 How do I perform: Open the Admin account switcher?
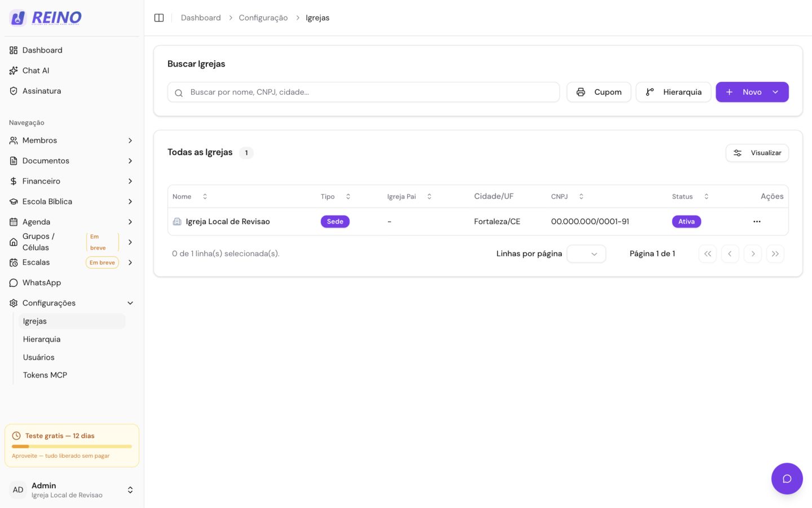[x=72, y=490]
